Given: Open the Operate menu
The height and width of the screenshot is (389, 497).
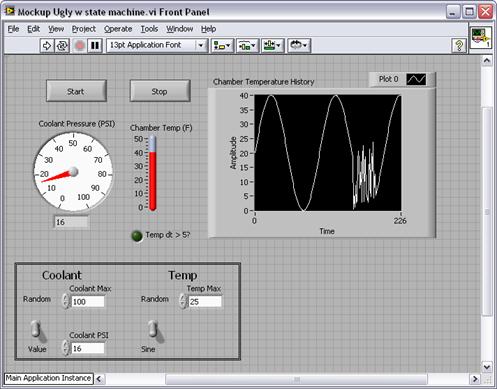Looking at the screenshot, I should (118, 29).
